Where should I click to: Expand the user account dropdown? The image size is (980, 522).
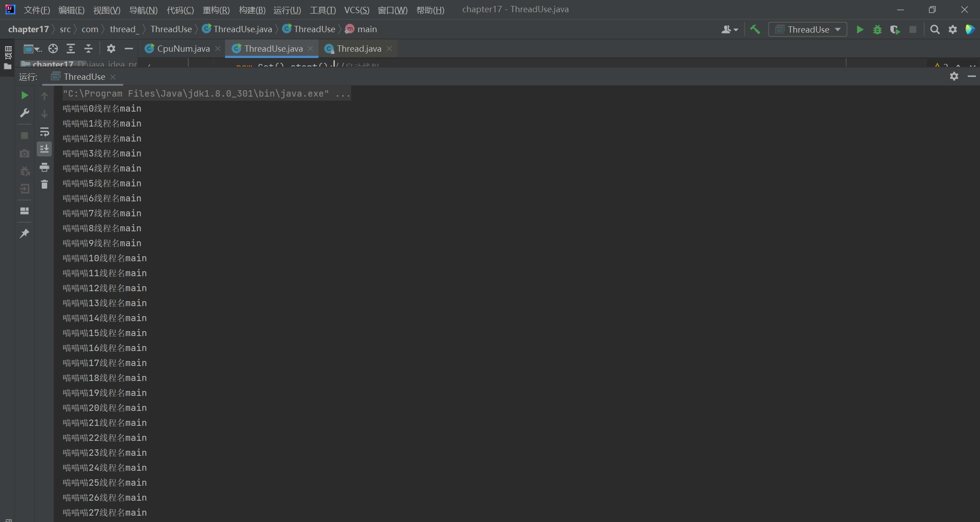pyautogui.click(x=730, y=29)
